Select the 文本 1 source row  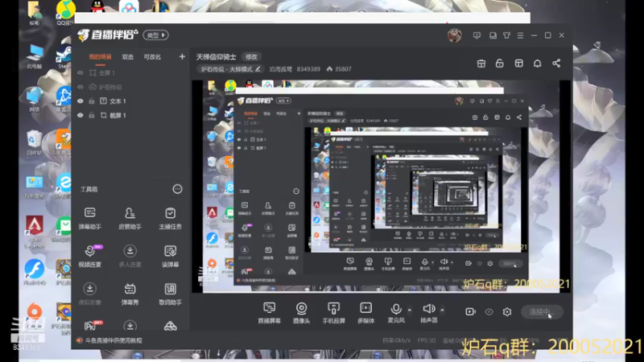click(x=130, y=101)
